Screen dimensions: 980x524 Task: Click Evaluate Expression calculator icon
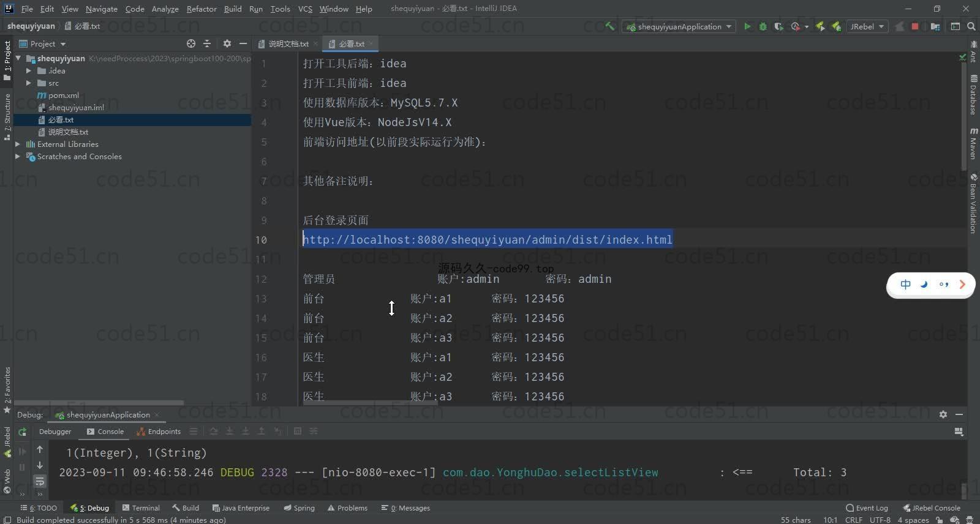click(x=298, y=432)
